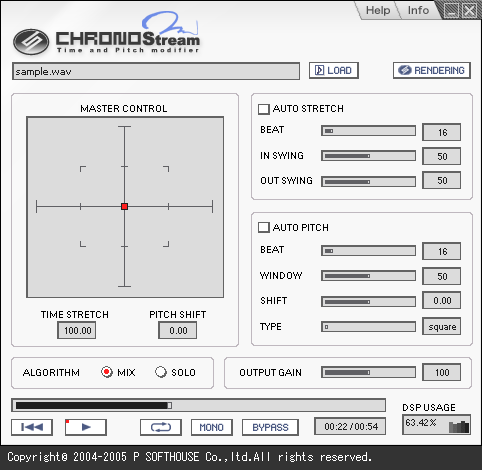Image resolution: width=482 pixels, height=470 pixels.
Task: Click the WINDOW slider
Action: [368, 276]
